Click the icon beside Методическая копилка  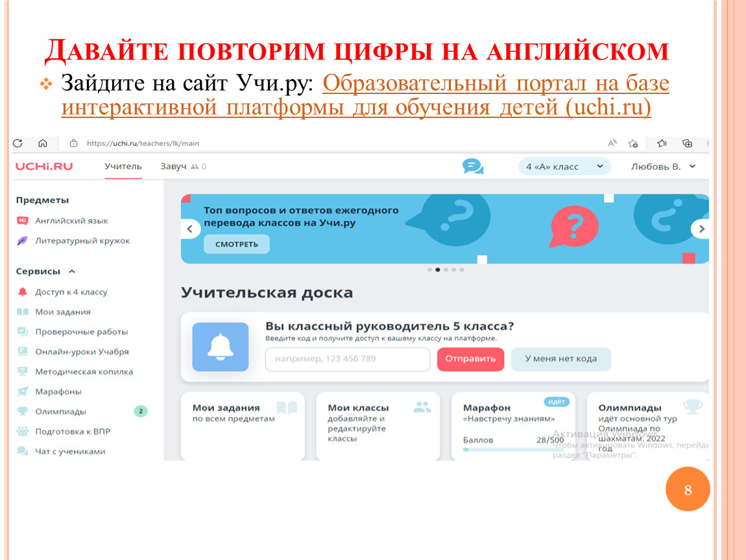click(22, 372)
